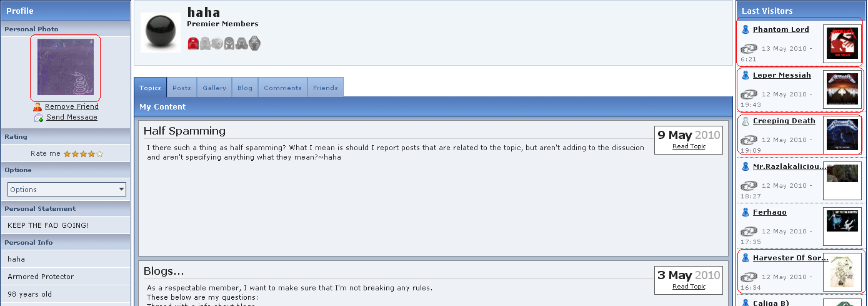The height and width of the screenshot is (306, 868).
Task: Click the pale user icon beside Creeping Death
Action: [745, 121]
